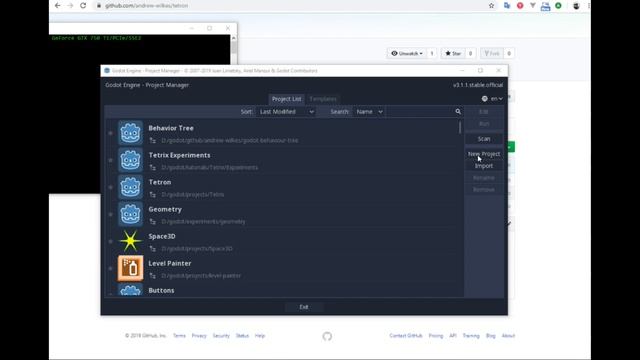Screen dimensions: 640x360
Task: Open the About link in GitHub footer
Action: pos(508,336)
